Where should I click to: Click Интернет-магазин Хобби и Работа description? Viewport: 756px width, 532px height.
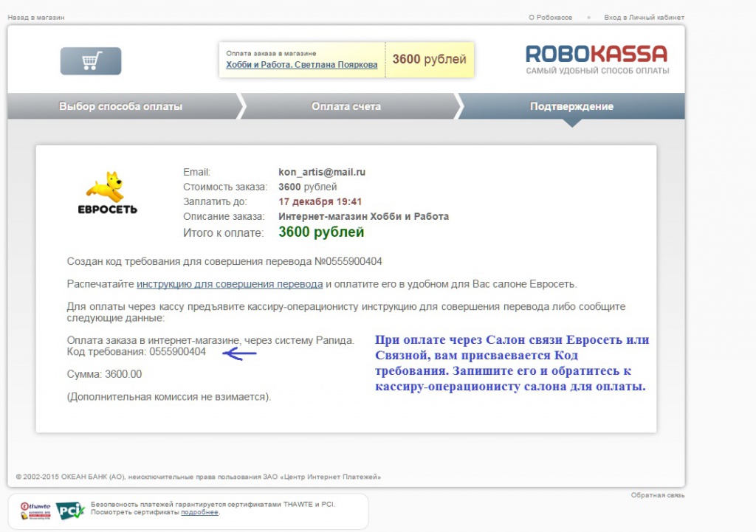click(x=363, y=216)
